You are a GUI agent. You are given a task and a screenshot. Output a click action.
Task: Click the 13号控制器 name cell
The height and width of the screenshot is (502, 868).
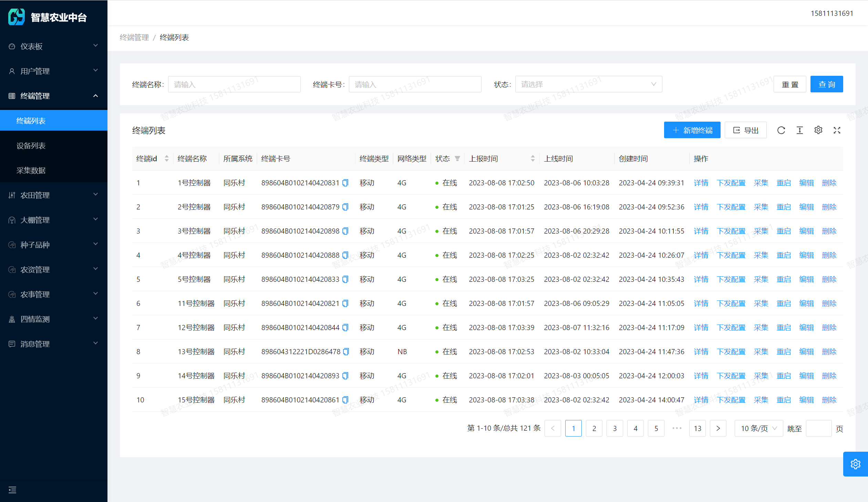pos(196,351)
